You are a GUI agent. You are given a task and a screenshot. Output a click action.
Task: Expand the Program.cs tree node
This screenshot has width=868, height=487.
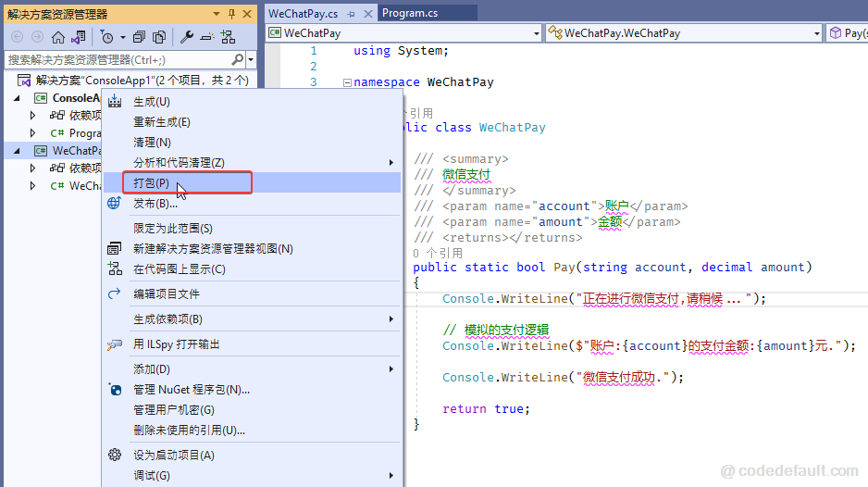click(32, 133)
